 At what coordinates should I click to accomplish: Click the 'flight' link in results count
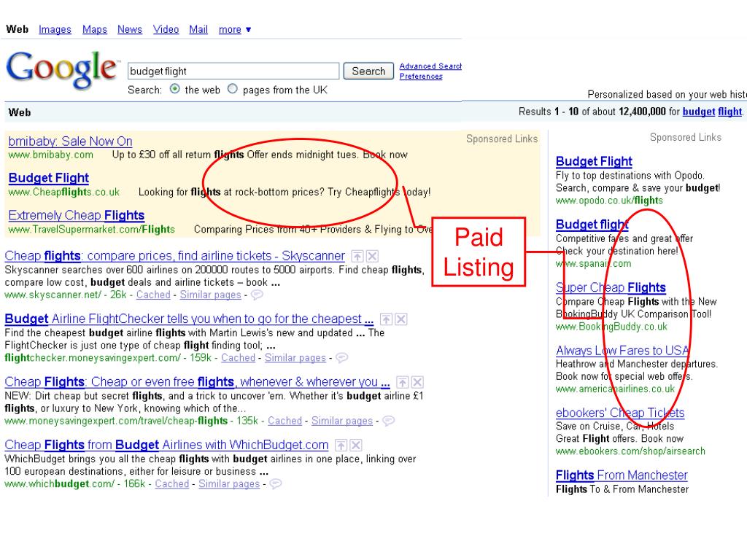[729, 112]
